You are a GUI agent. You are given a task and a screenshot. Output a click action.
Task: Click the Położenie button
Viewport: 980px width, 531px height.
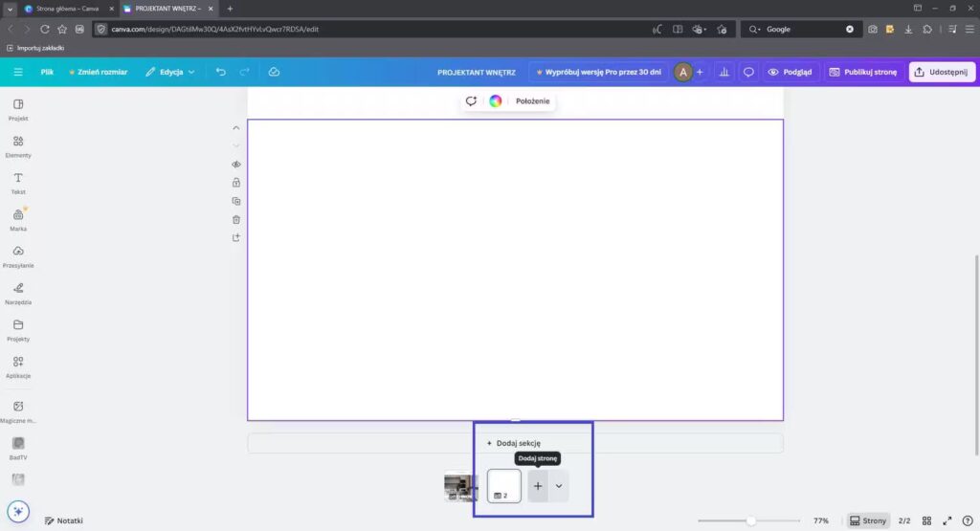532,100
